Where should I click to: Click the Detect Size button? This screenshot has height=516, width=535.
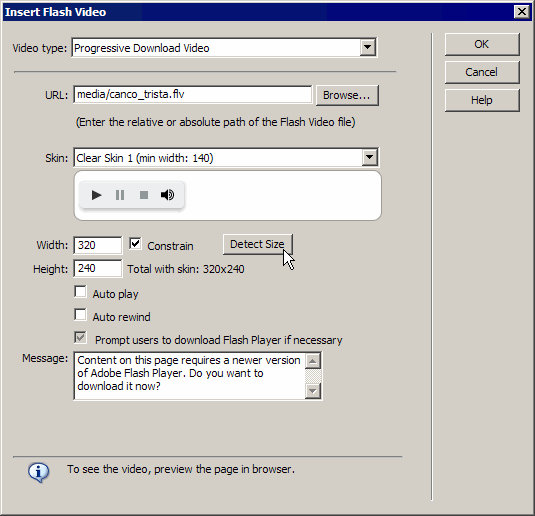258,244
